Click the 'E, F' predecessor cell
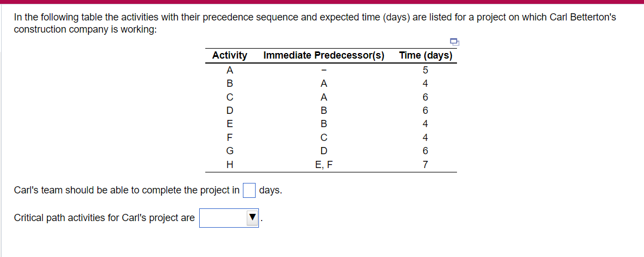Viewport: 644px width, 257px height. pos(324,164)
